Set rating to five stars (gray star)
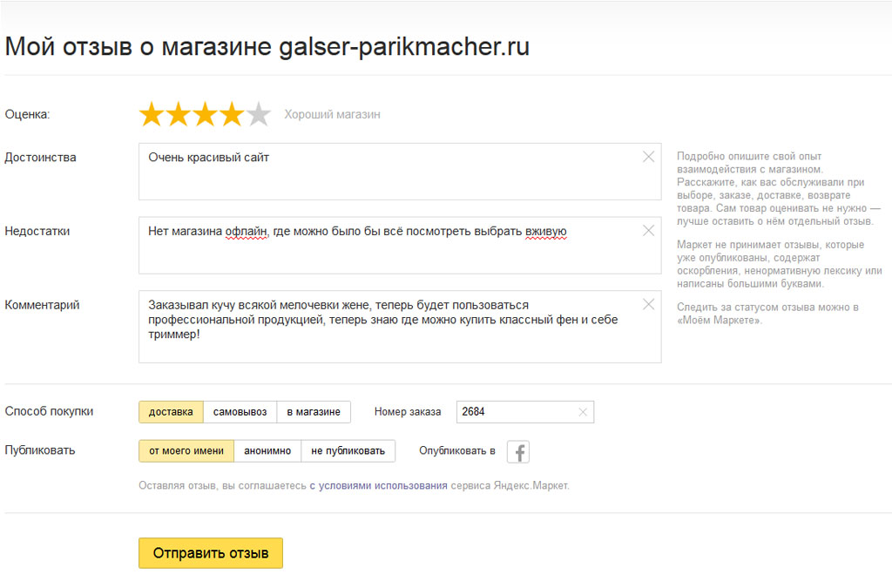Image resolution: width=892 pixels, height=588 pixels. click(258, 114)
